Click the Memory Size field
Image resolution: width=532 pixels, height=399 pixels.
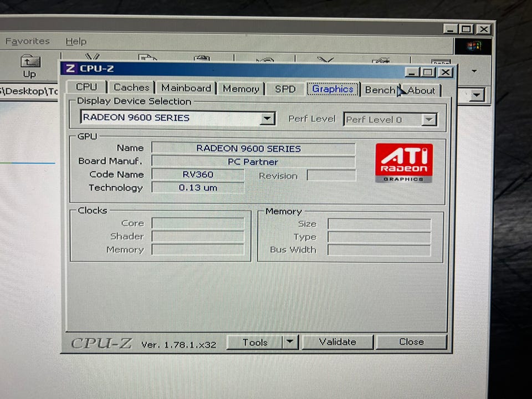point(379,224)
